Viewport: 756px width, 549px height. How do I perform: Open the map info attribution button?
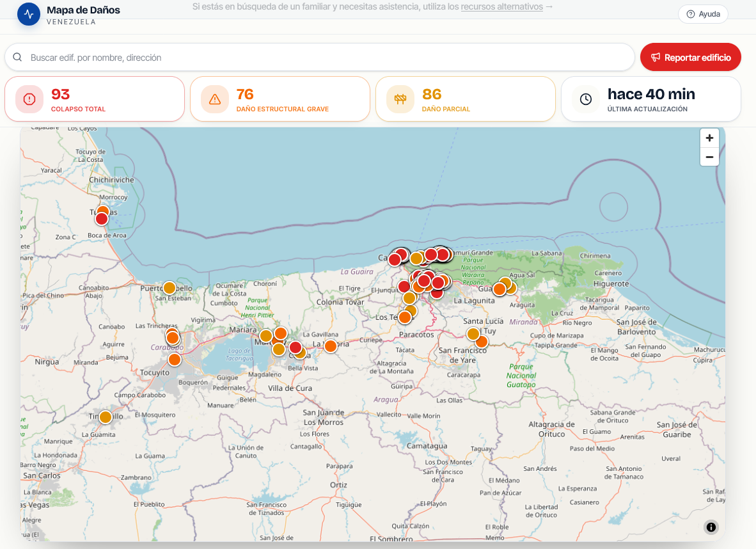click(711, 527)
